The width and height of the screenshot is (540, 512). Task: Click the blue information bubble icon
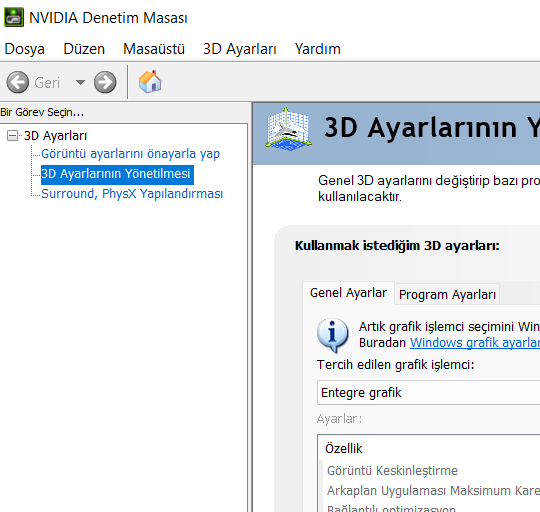tap(332, 335)
